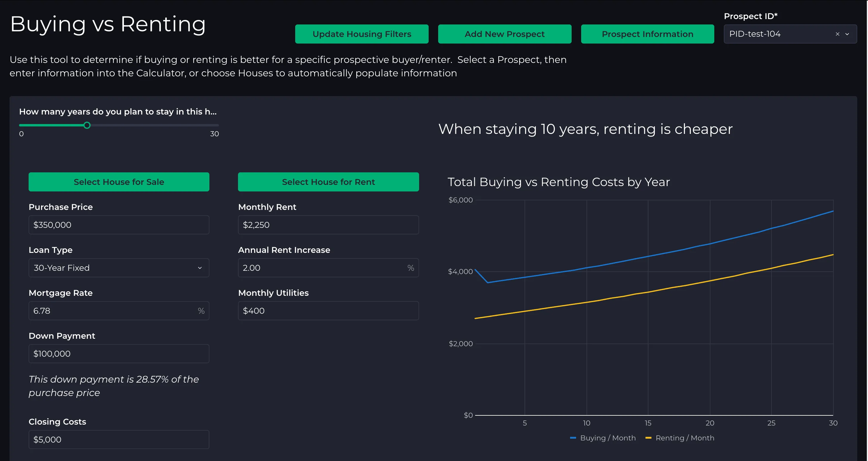Click the Purchase Price input field

click(x=119, y=225)
